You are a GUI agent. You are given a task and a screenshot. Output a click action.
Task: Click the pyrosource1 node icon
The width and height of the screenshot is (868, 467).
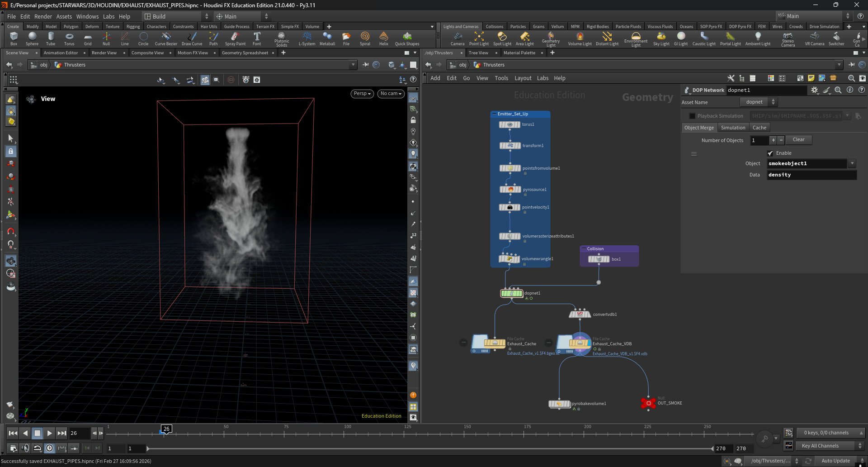[x=510, y=190]
